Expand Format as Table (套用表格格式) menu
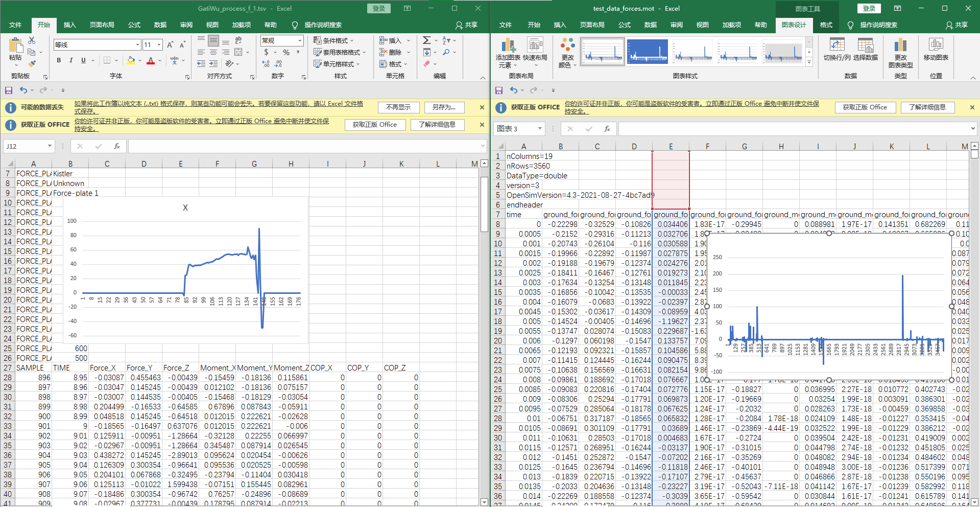The image size is (980, 507). coord(340,52)
